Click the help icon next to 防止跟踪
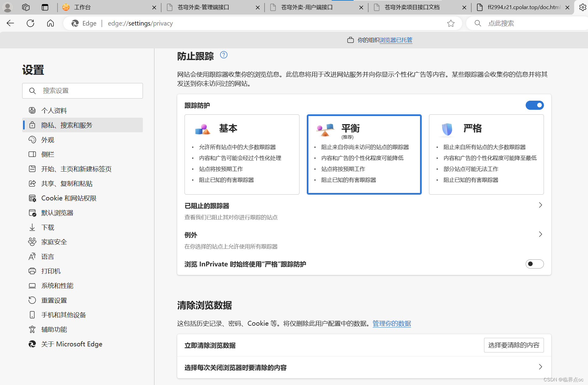 point(223,55)
